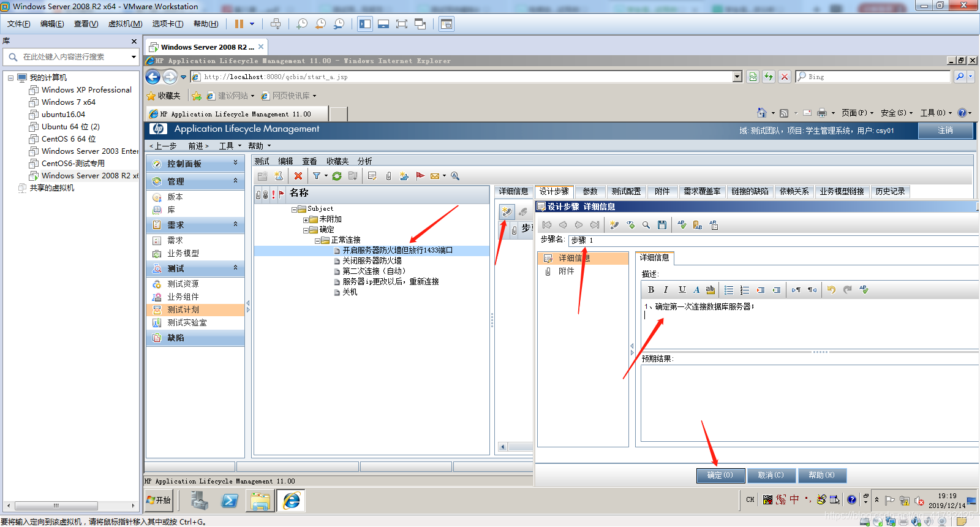Collapse the 确定 folder node
Screen dimensions: 980x527
click(x=306, y=230)
